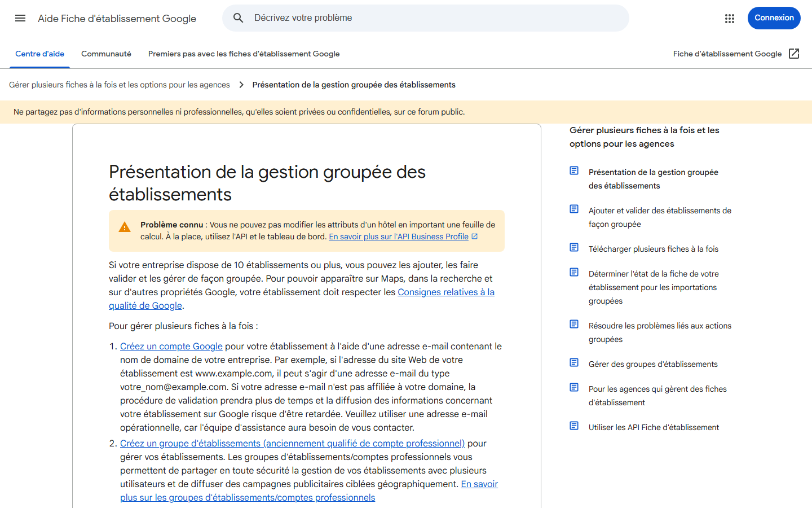812x508 pixels.
Task: Open sidebar link Présentation de la gestion groupée
Action: (x=654, y=179)
